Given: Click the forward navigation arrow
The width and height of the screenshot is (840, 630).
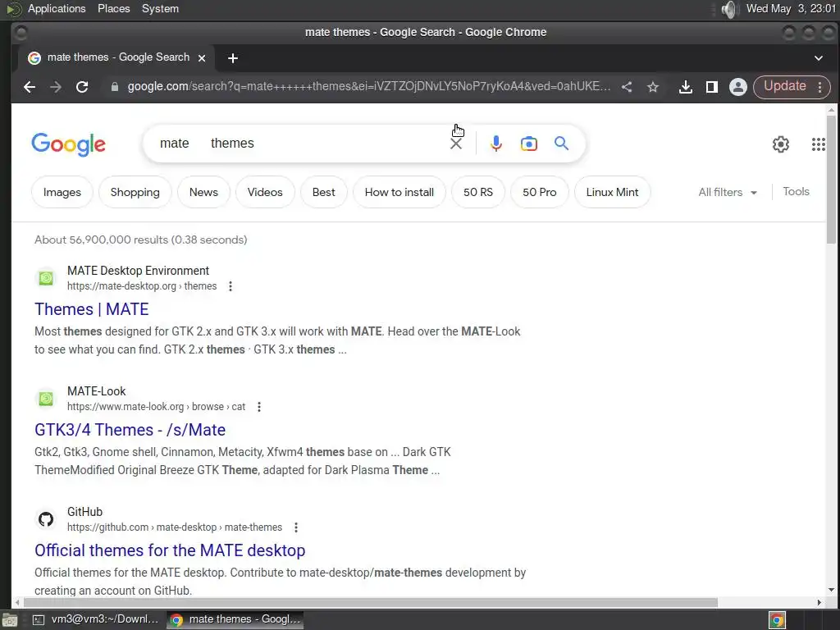Looking at the screenshot, I should 56,87.
